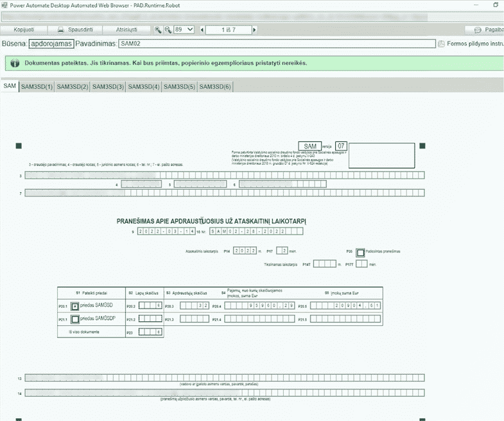Screen dimensions: 504x421
Task: Click the Spausdinti printer button
Action: coord(75,30)
